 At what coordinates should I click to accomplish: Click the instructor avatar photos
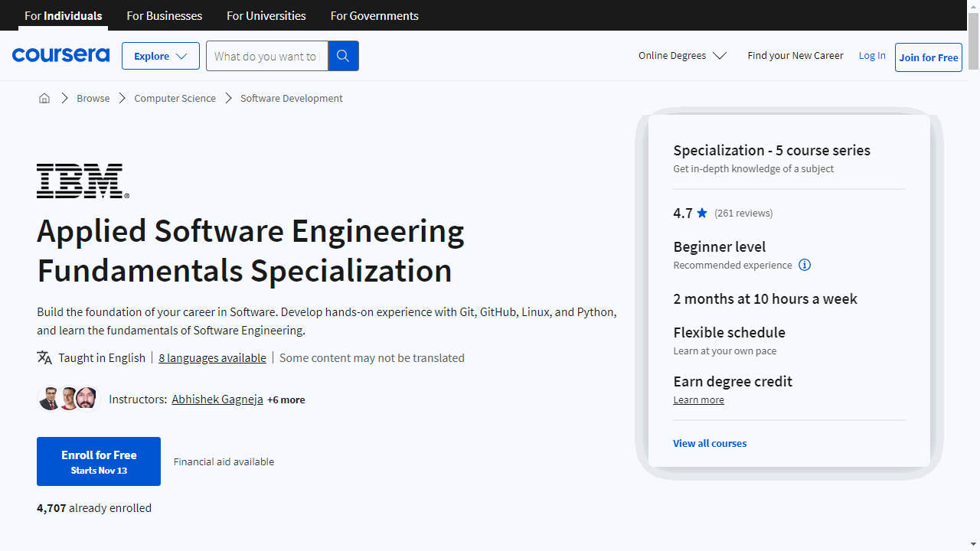(x=69, y=399)
